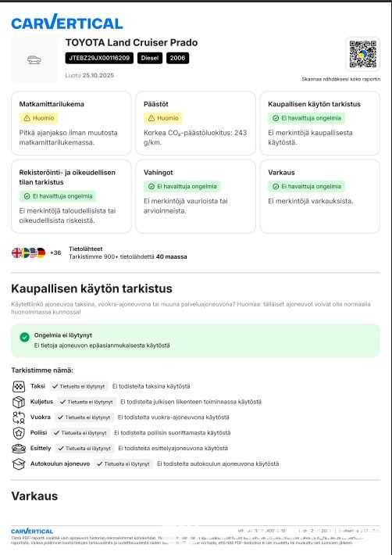Screen dimensions: 392x555
Task: Click the 2006 year badge
Action: click(x=177, y=58)
